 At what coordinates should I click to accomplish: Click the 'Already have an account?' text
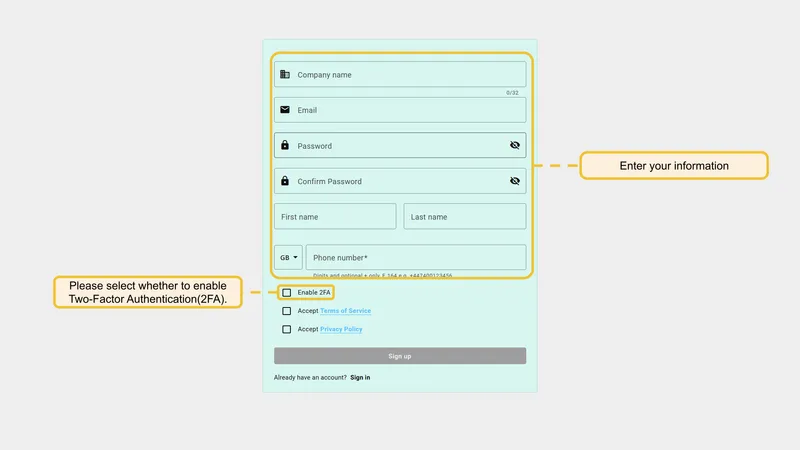310,378
